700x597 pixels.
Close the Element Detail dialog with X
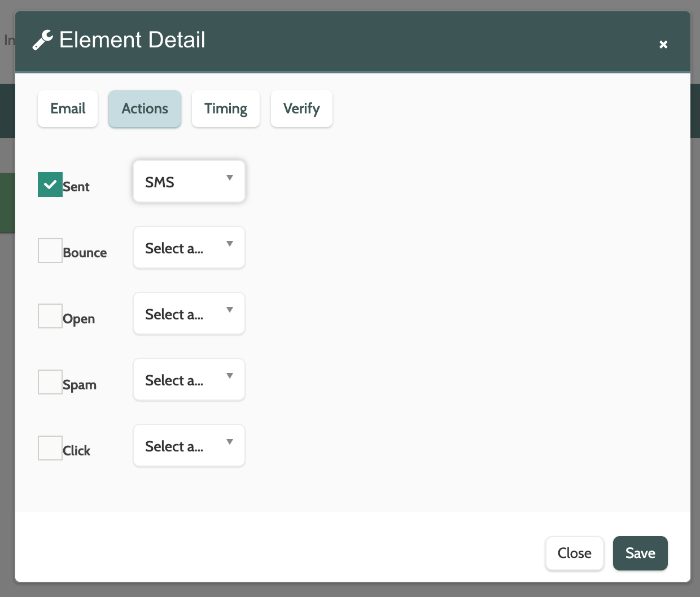point(663,44)
